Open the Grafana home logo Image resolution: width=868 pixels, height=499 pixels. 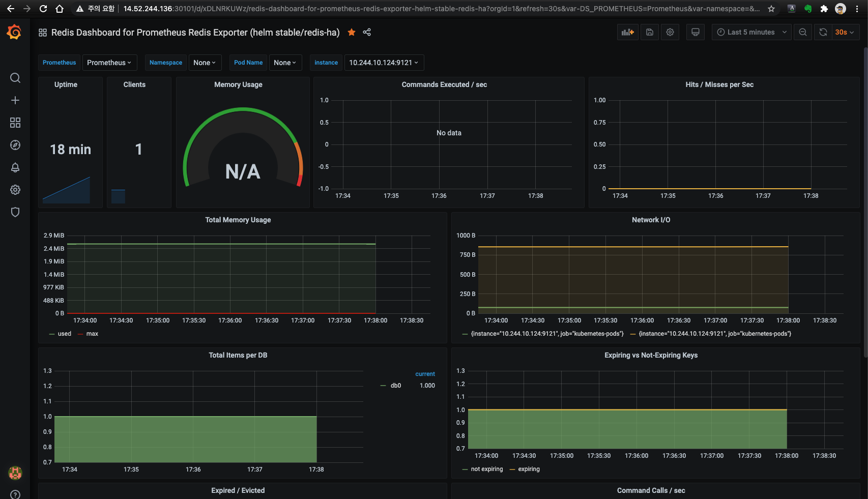(14, 33)
